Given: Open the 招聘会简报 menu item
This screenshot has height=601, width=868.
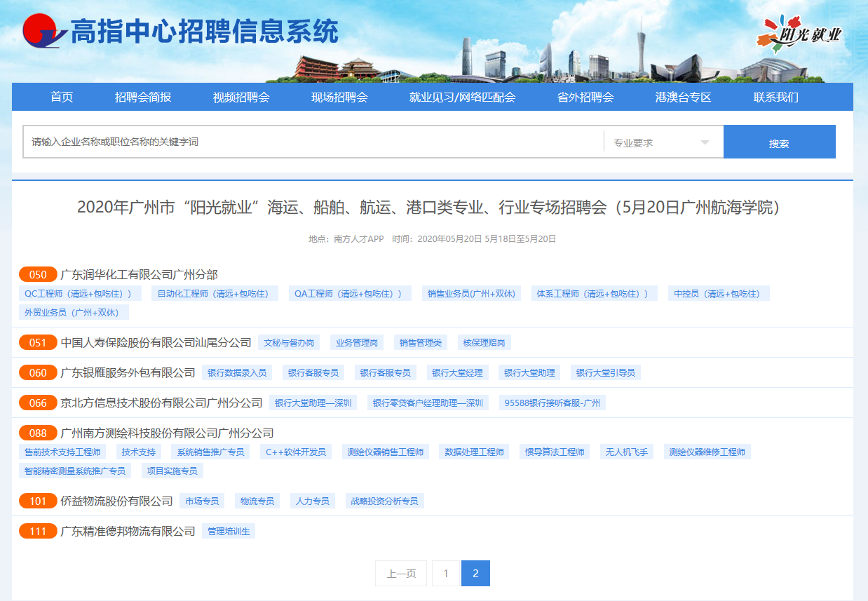Looking at the screenshot, I should click(x=143, y=97).
